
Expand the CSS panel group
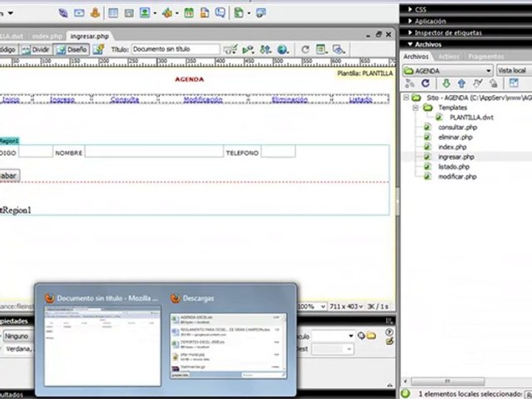click(x=410, y=9)
